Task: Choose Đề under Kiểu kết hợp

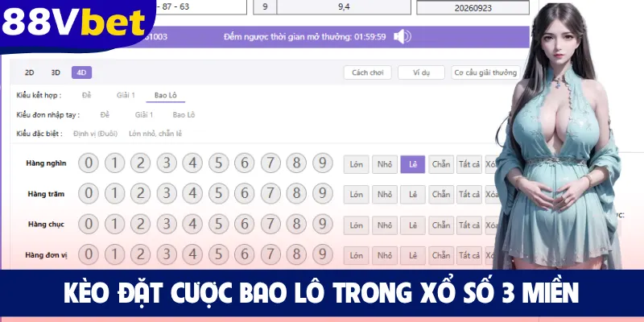Action: tap(87, 95)
